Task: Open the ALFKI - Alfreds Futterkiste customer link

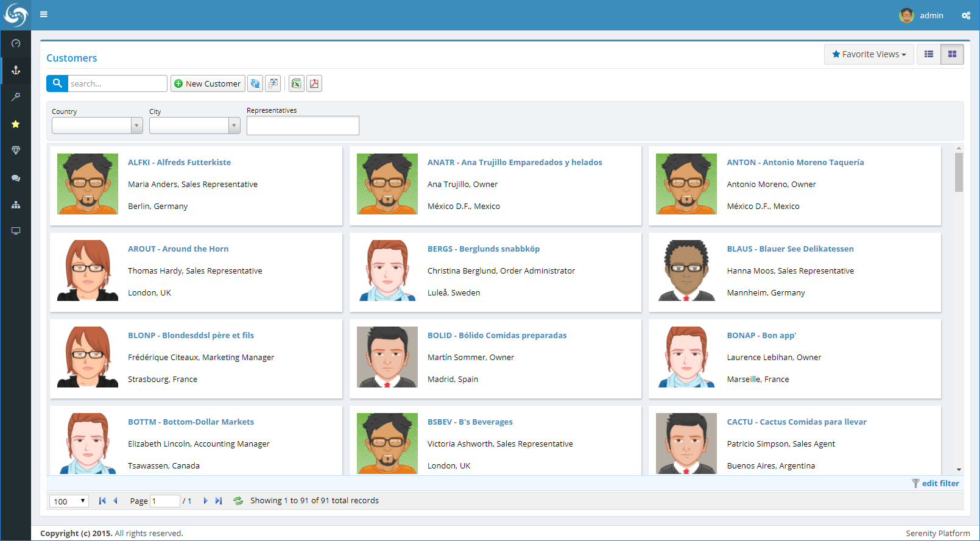Action: point(179,162)
